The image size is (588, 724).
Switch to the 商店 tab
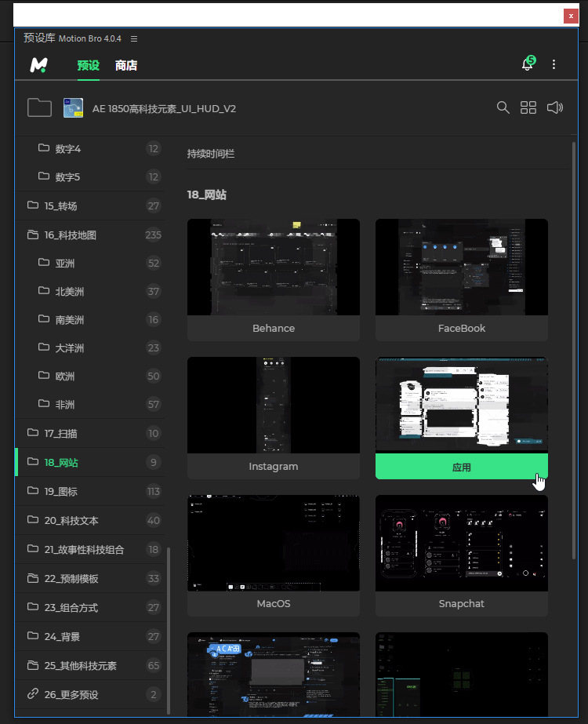126,66
